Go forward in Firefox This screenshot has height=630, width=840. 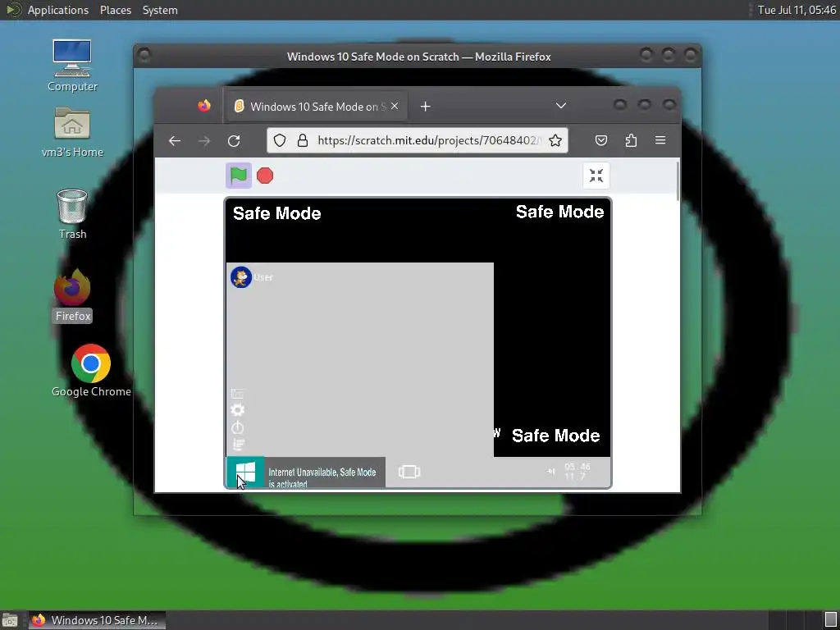click(204, 141)
